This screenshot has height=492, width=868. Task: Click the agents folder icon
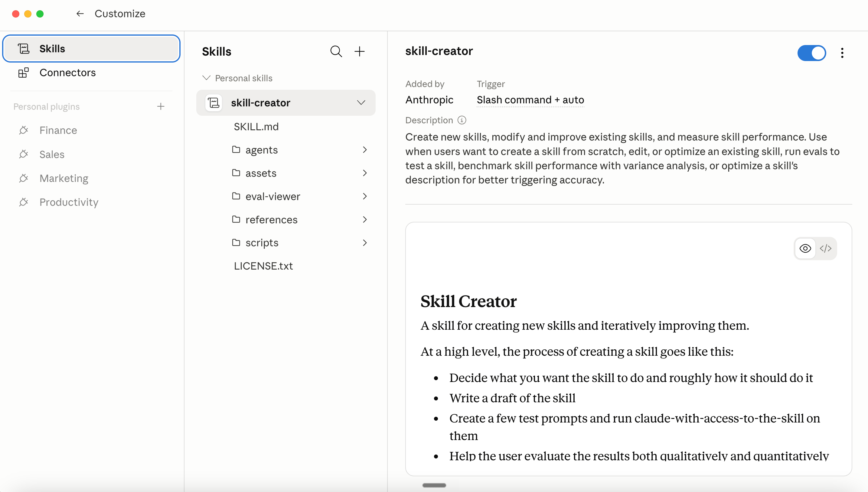click(236, 149)
